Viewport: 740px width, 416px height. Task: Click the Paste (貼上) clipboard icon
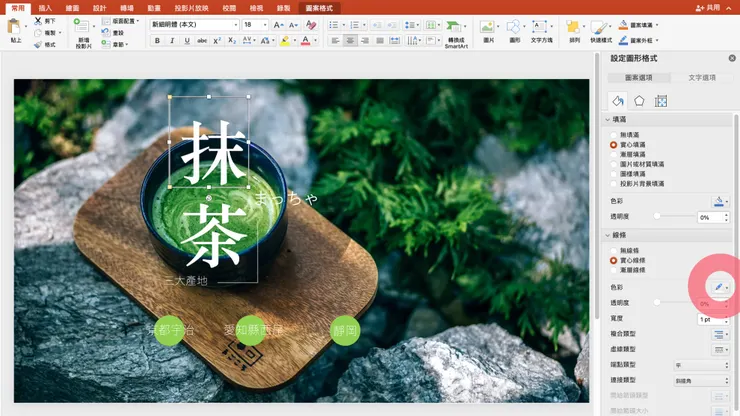point(15,27)
